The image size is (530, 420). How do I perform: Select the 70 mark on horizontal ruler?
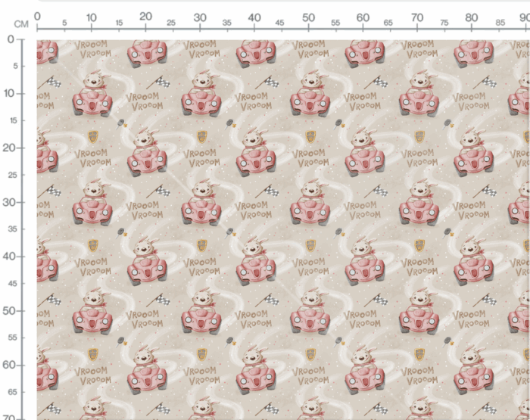click(x=417, y=17)
